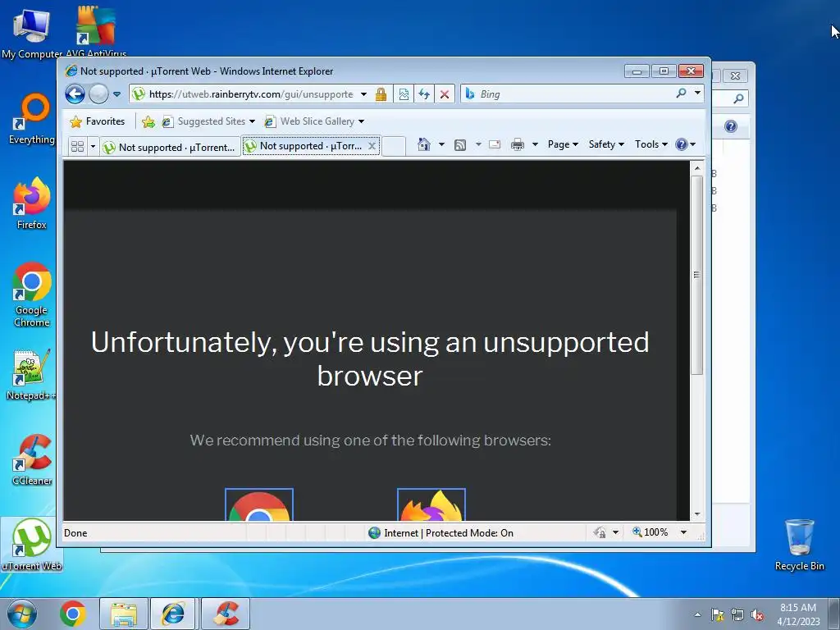Click the scroll up arrow of the page
This screenshot has width=840, height=630.
point(697,168)
